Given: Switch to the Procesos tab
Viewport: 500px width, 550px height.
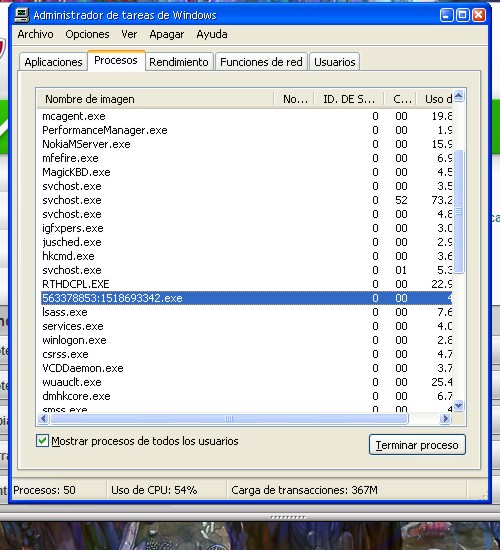Looking at the screenshot, I should click(116, 60).
